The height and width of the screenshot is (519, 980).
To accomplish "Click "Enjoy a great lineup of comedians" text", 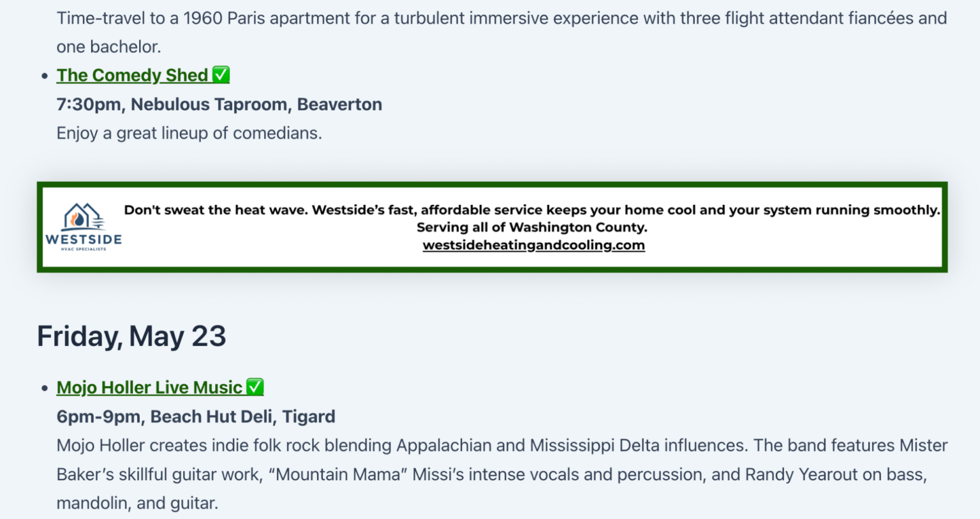I will (x=189, y=133).
